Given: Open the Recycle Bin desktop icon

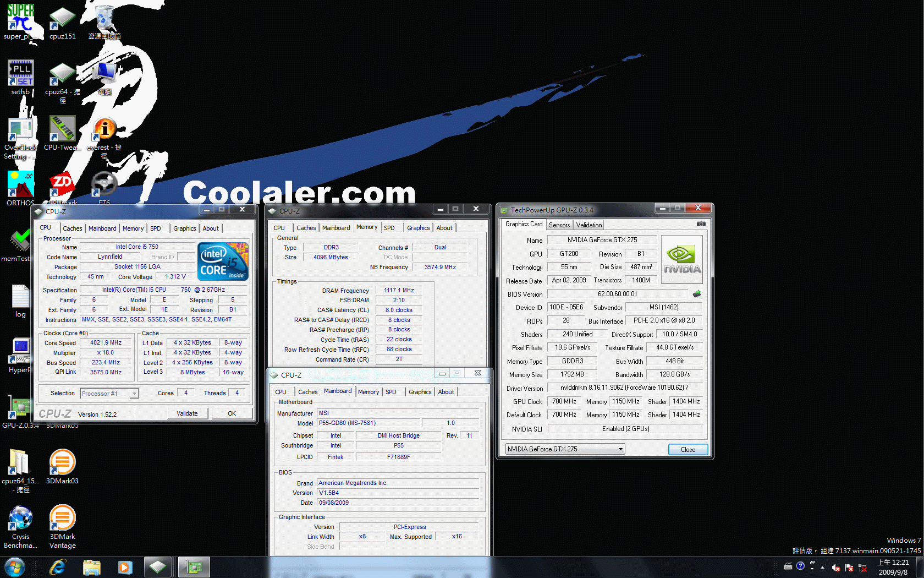Looking at the screenshot, I should pyautogui.click(x=104, y=22).
